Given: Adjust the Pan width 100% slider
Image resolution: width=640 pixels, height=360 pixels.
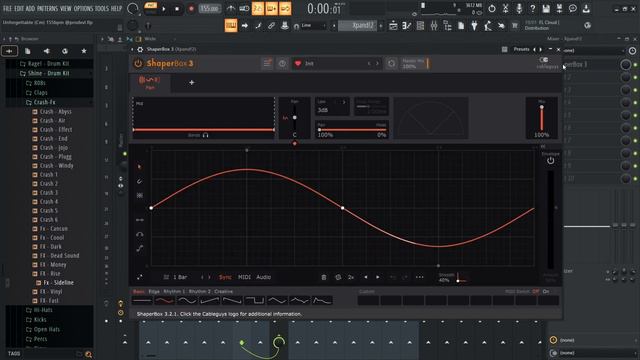Looking at the screenshot, I should (352, 130).
